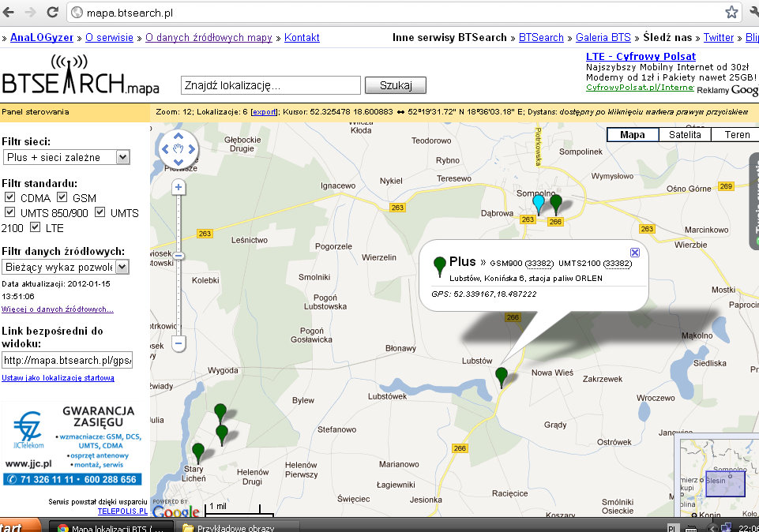The image size is (759, 532).
Task: Pan map right with the right arrow
Action: coord(192,149)
